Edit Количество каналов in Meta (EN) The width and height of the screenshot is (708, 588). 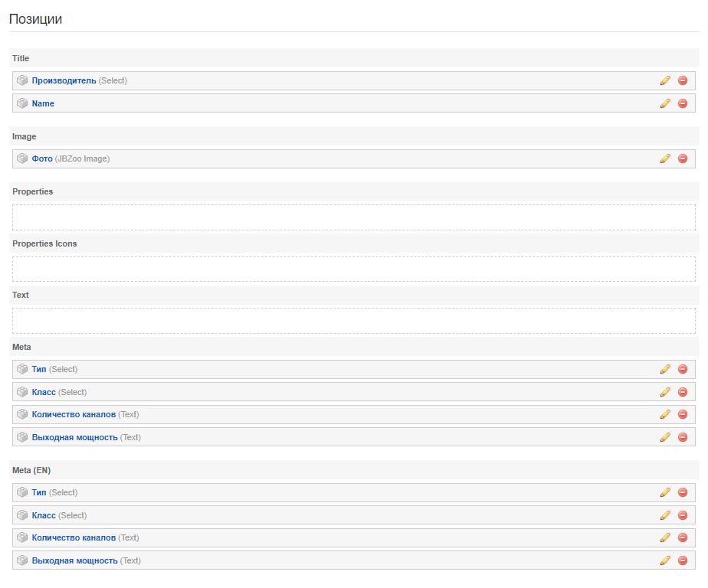pyautogui.click(x=664, y=537)
